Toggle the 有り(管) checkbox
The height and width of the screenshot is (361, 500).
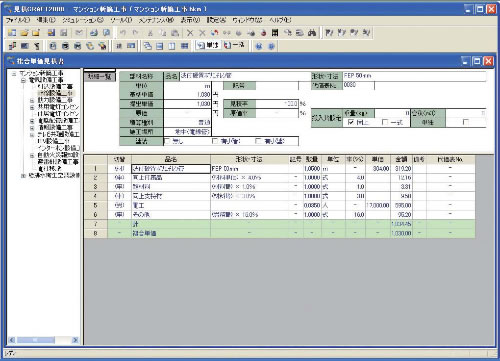(x=215, y=141)
